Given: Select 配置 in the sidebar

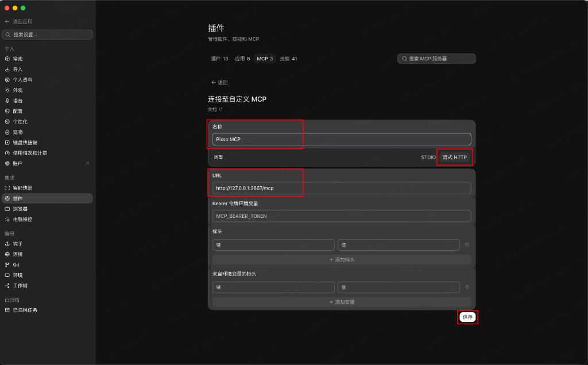Looking at the screenshot, I should (47, 111).
